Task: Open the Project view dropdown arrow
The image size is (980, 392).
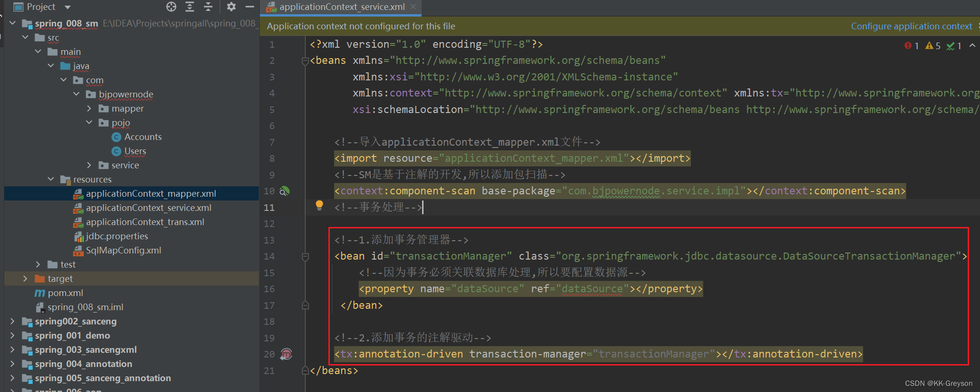Action: coord(67,7)
